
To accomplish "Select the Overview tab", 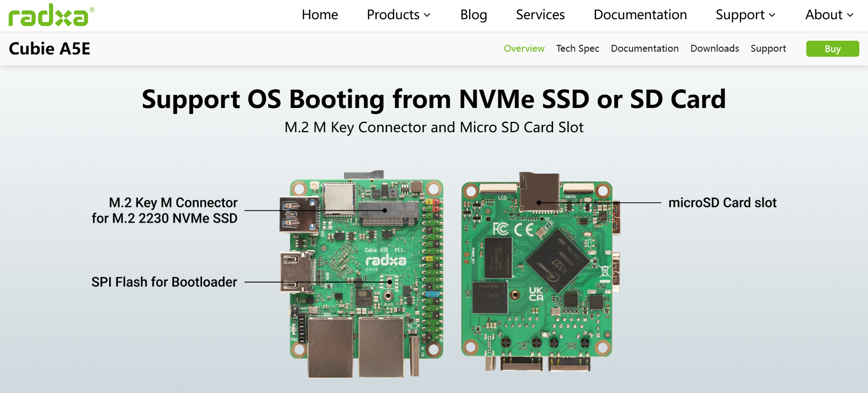I will (524, 48).
